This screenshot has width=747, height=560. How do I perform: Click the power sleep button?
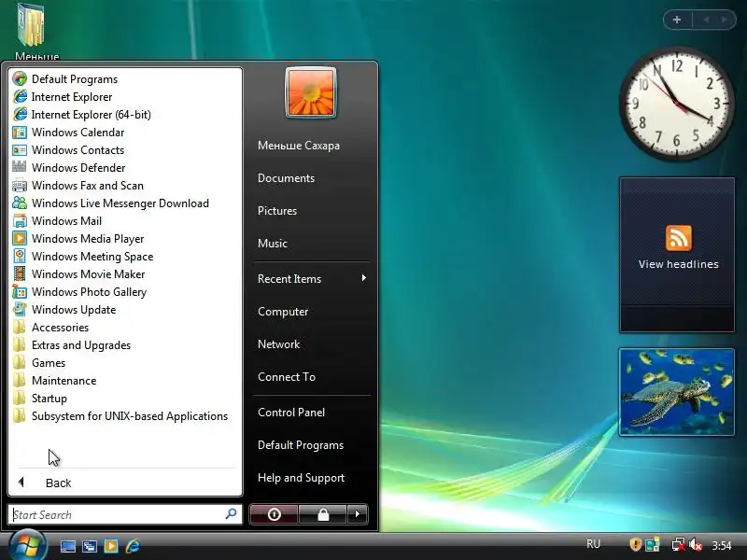click(274, 514)
